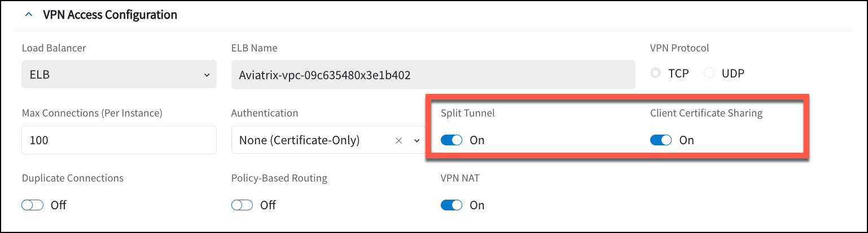868x233 pixels.
Task: Click the Split Tunnel label
Action: [467, 113]
